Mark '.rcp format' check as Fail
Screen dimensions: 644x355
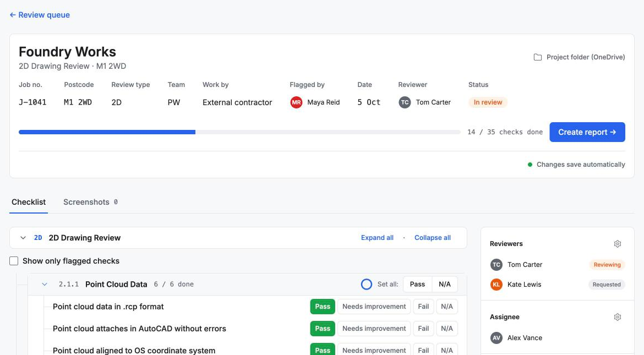coord(423,307)
